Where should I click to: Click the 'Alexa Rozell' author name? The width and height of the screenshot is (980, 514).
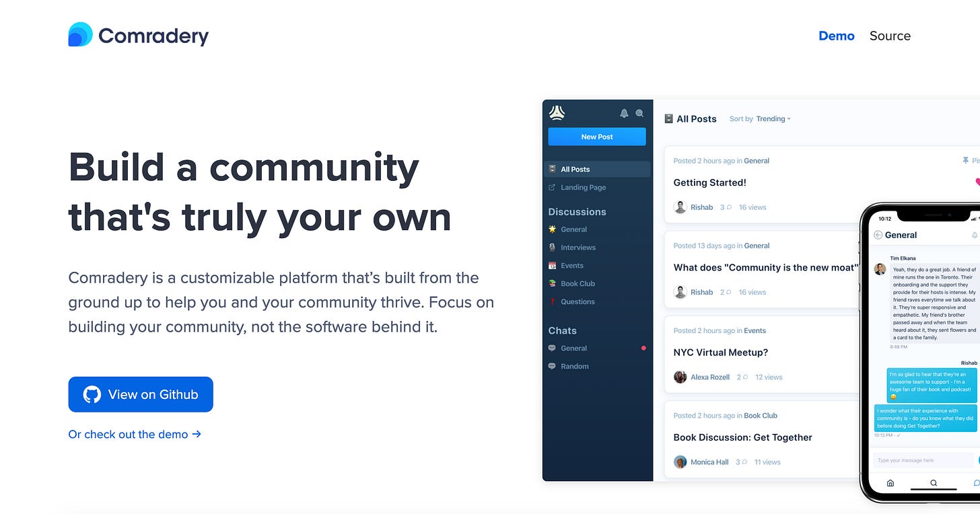tap(710, 377)
